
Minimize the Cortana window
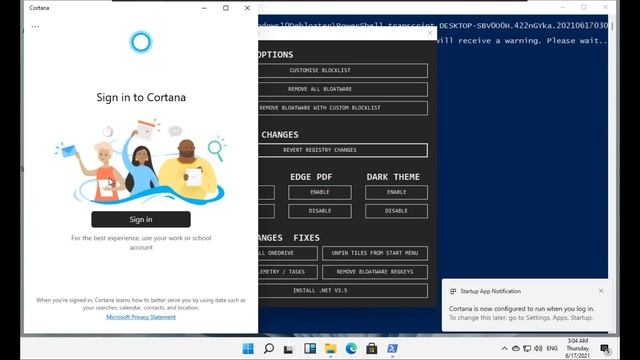coord(204,8)
